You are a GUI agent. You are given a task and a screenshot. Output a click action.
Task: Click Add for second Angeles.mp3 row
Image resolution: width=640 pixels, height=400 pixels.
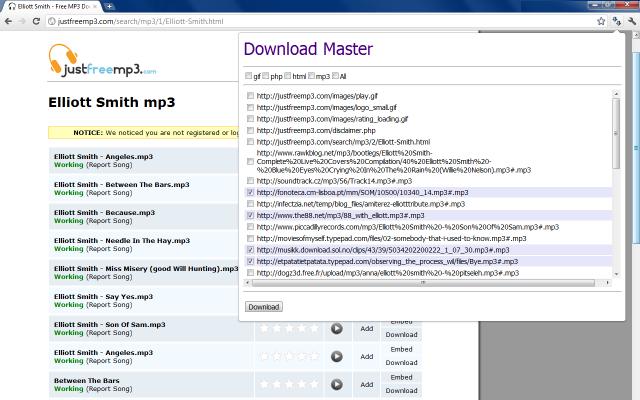click(367, 356)
